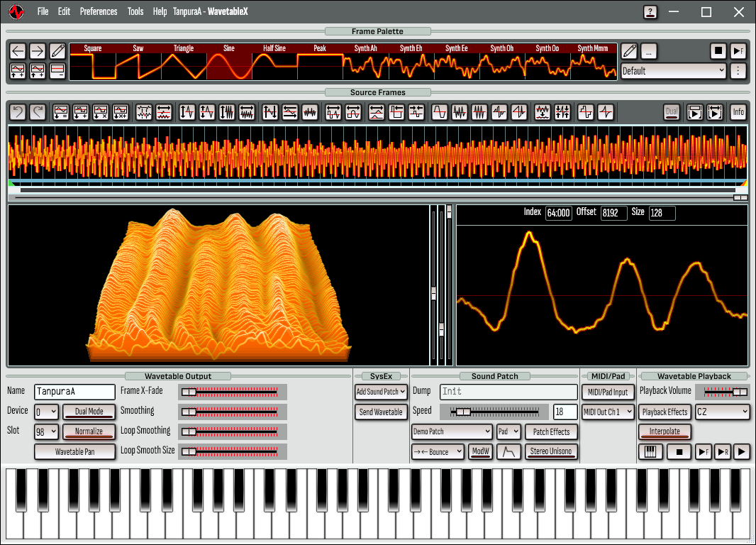This screenshot has width=756, height=545.
Task: Click the Name field containing TanpuraA
Action: coord(74,392)
